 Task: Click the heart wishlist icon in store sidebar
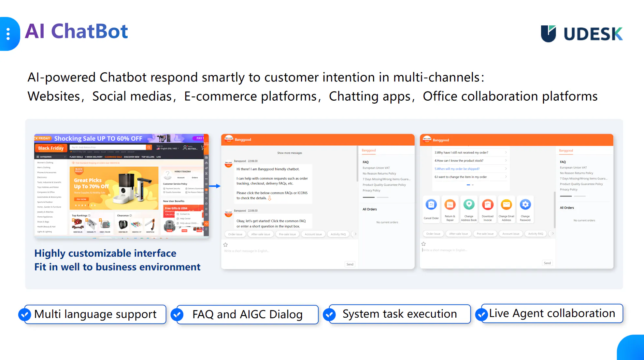206,198
